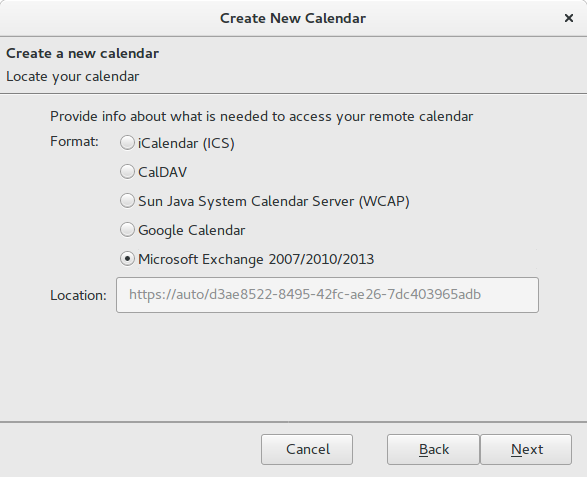The width and height of the screenshot is (587, 477).
Task: Click the Microsoft Exchange 2007/2010/2013 label
Action: (256, 259)
